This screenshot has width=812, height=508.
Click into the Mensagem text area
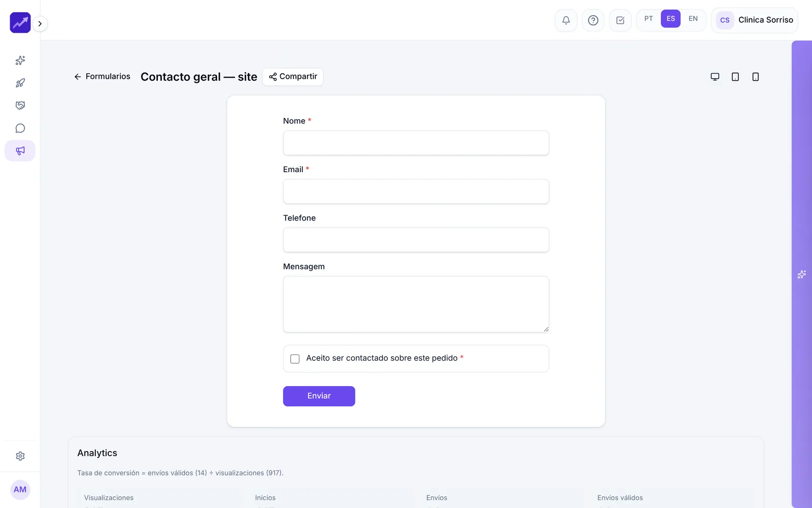(416, 304)
